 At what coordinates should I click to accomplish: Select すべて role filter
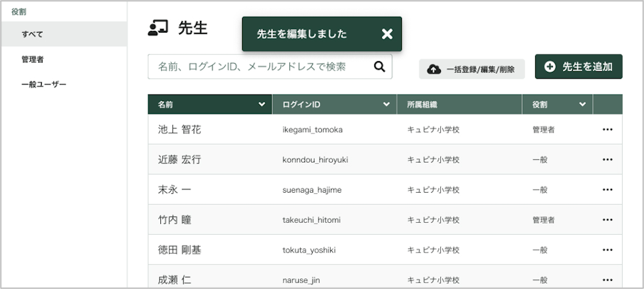pos(64,34)
